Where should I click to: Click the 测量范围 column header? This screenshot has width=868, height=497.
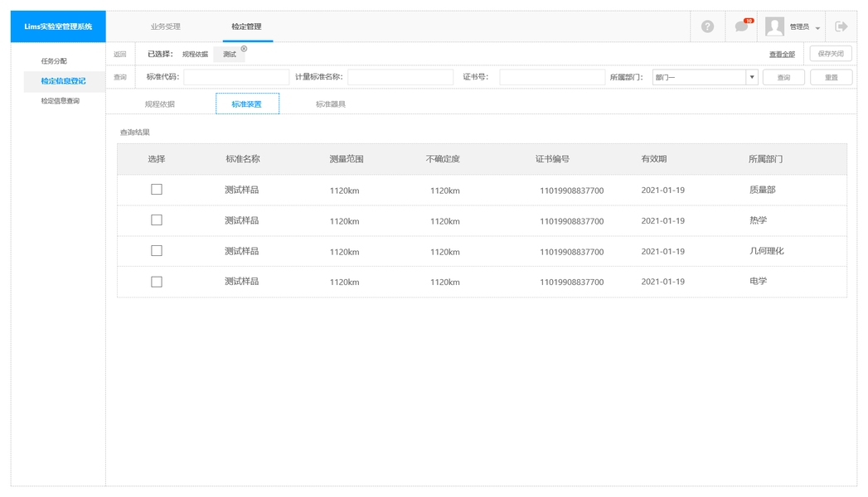[x=347, y=159]
